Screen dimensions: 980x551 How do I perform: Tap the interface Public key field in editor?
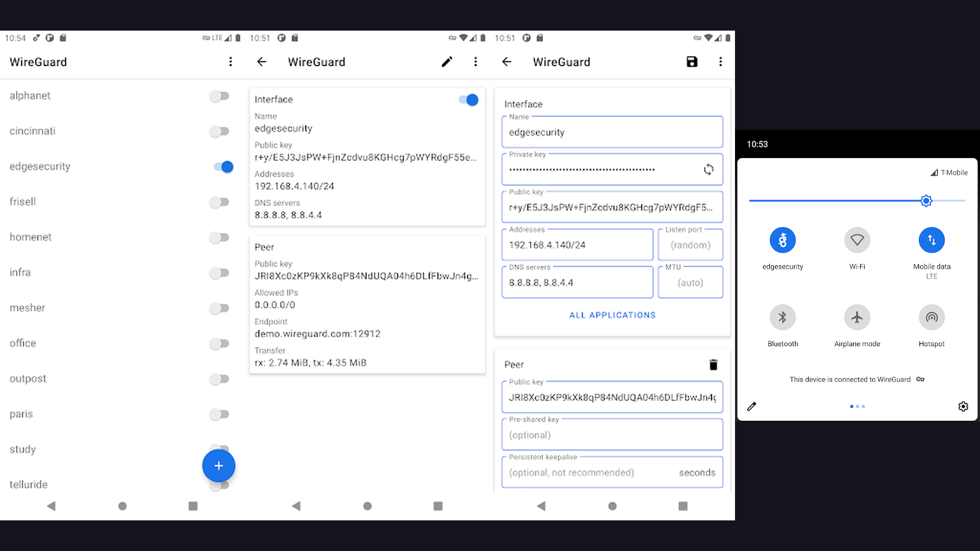[x=612, y=207]
